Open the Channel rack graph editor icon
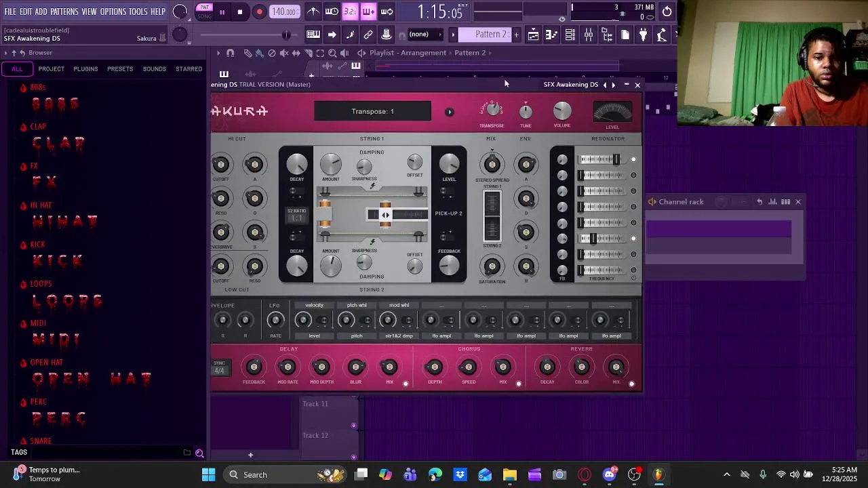 [x=772, y=202]
